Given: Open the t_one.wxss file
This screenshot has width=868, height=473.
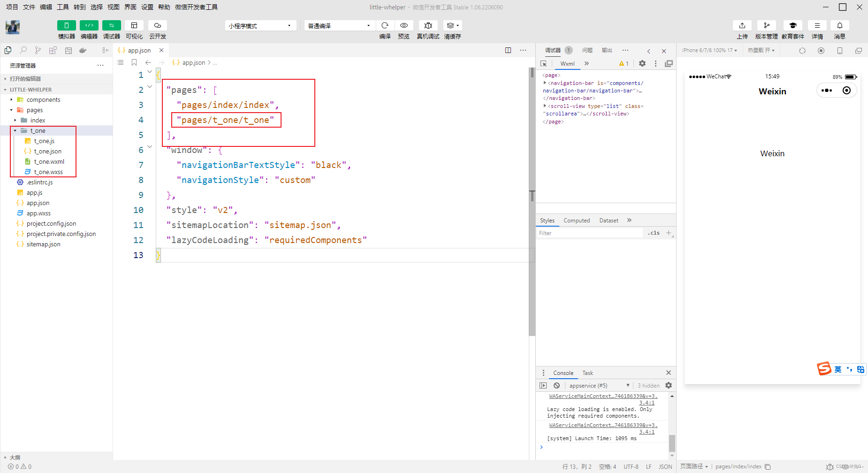Looking at the screenshot, I should point(48,172).
